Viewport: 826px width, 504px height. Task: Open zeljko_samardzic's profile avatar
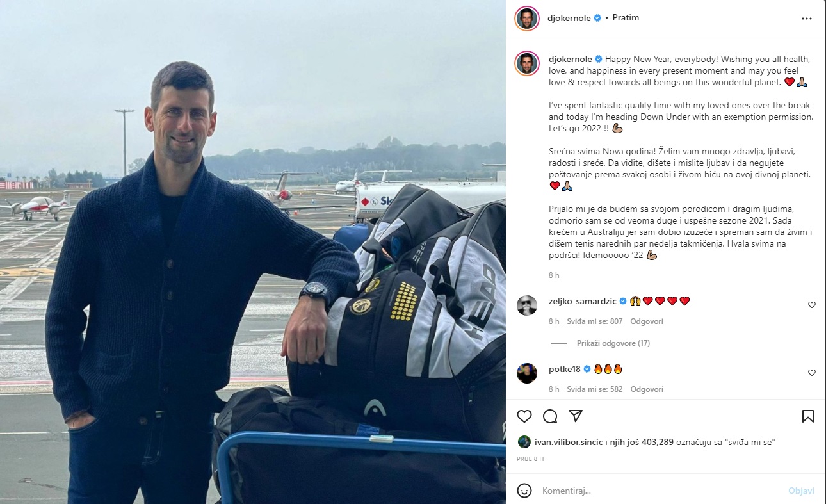point(527,305)
